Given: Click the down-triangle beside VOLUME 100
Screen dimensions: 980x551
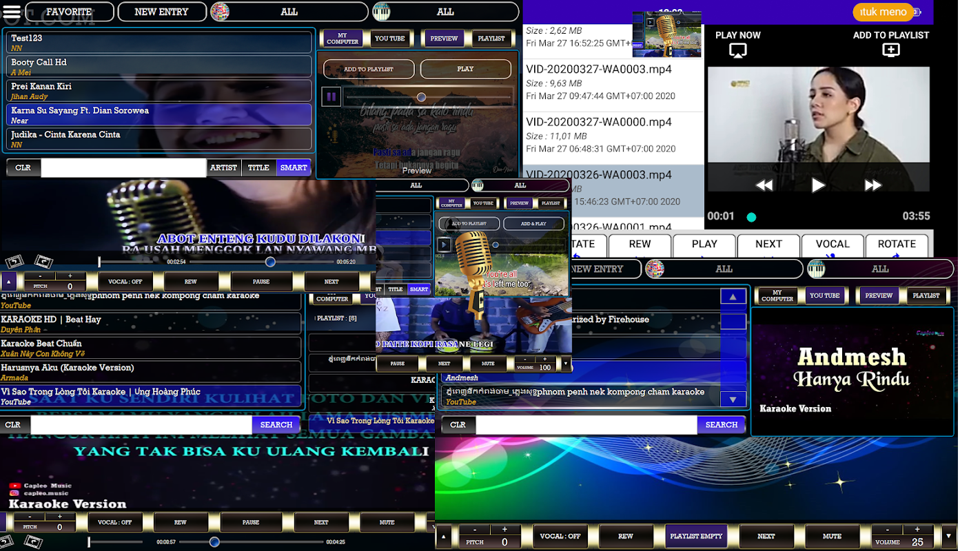Looking at the screenshot, I should (566, 364).
